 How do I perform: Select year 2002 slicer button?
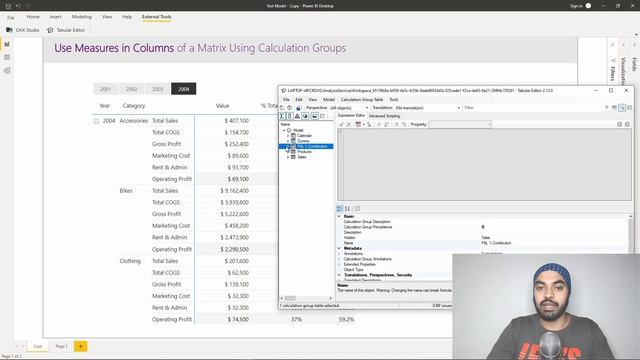(131, 89)
